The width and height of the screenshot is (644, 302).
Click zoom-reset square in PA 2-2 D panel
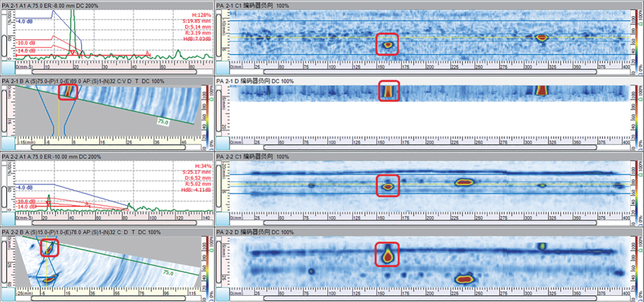tap(222, 295)
